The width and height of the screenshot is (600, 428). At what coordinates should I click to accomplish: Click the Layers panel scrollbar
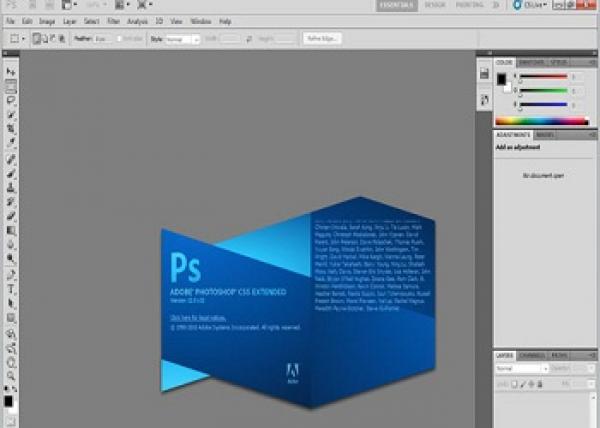(x=593, y=411)
